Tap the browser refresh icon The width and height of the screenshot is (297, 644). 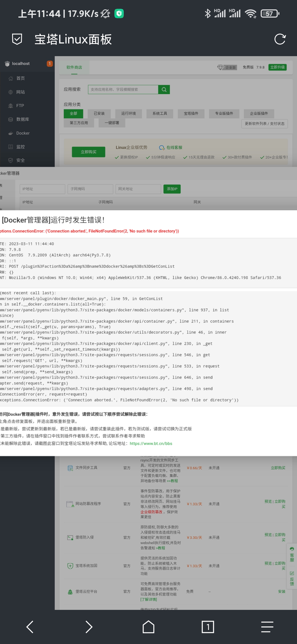280,39
